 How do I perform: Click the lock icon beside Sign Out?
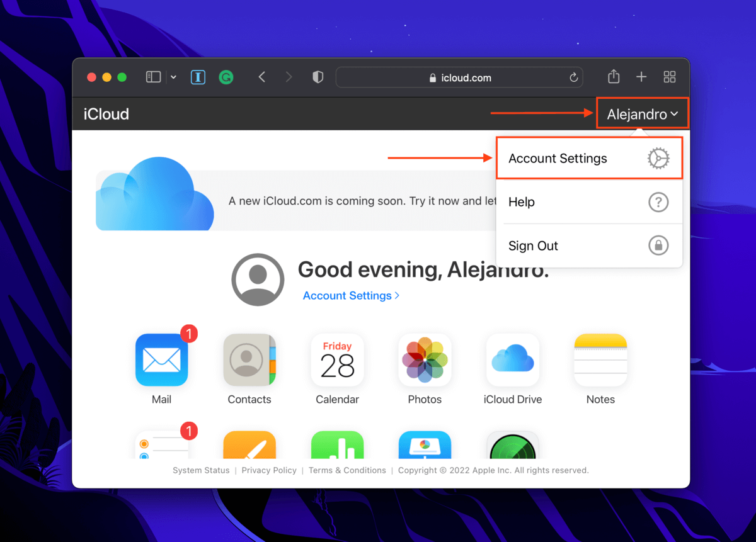pyautogui.click(x=658, y=246)
